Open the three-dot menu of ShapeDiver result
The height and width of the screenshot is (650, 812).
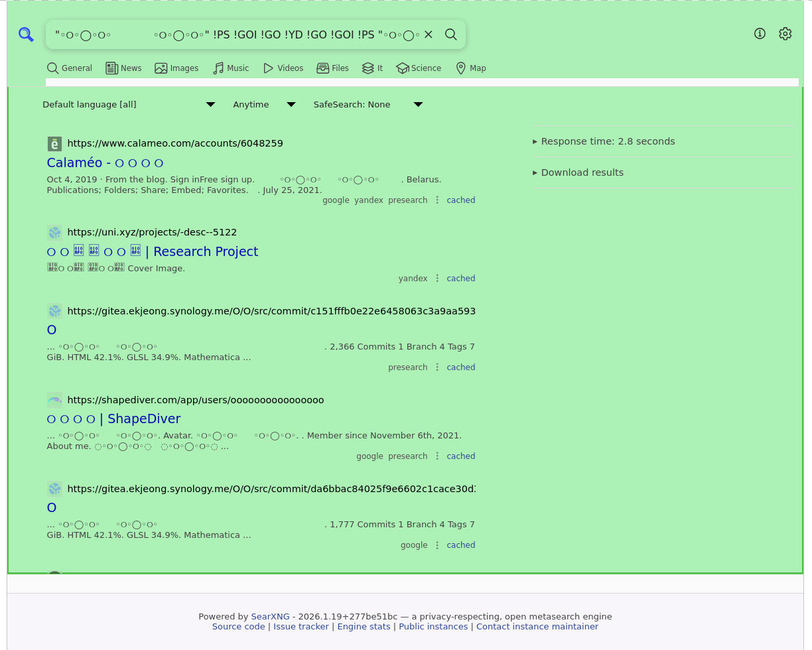pos(437,456)
